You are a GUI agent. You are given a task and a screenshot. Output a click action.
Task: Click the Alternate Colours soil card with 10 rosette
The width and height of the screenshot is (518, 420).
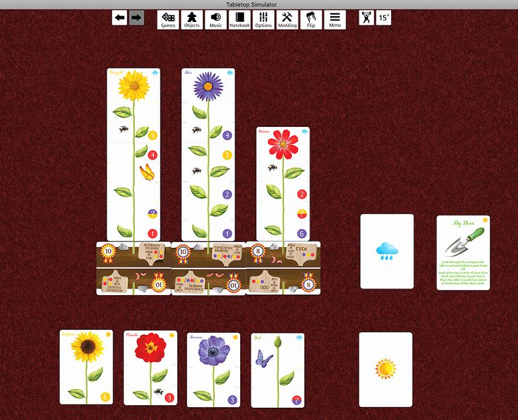[x=133, y=254]
